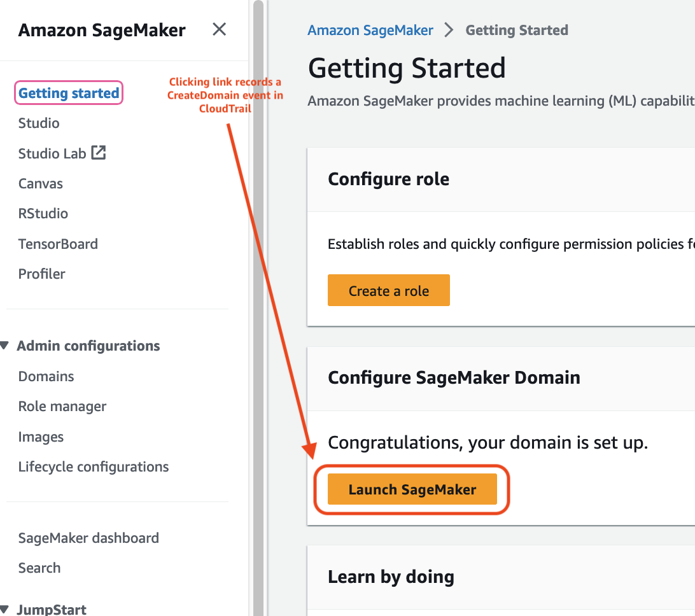Open Domains under Admin configurations
The height and width of the screenshot is (616, 695).
point(46,376)
